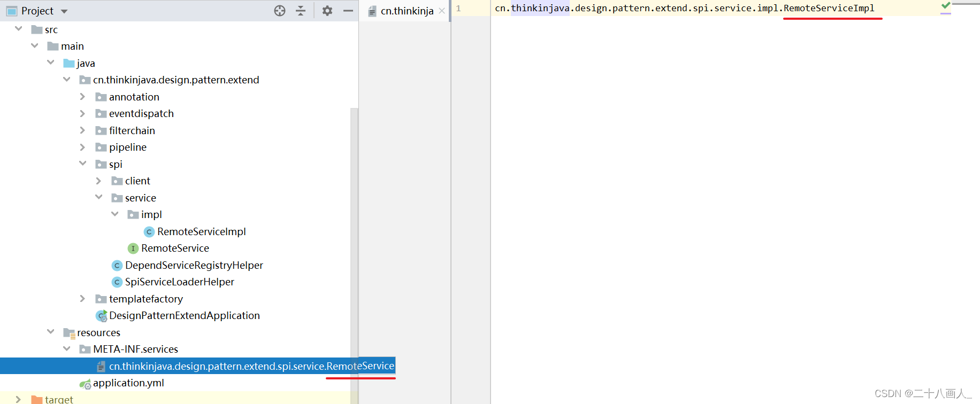Click the service package icon
This screenshot has height=404, width=980.
(117, 198)
